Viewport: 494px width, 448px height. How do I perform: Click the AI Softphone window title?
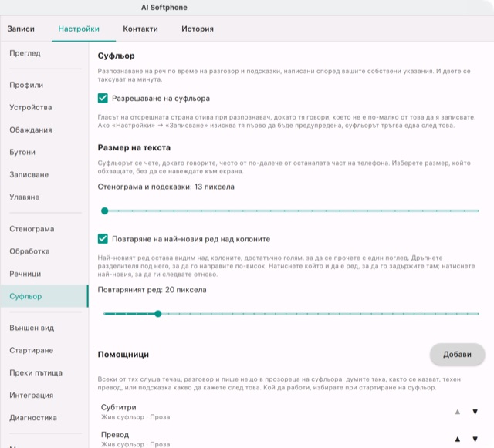coord(164,7)
